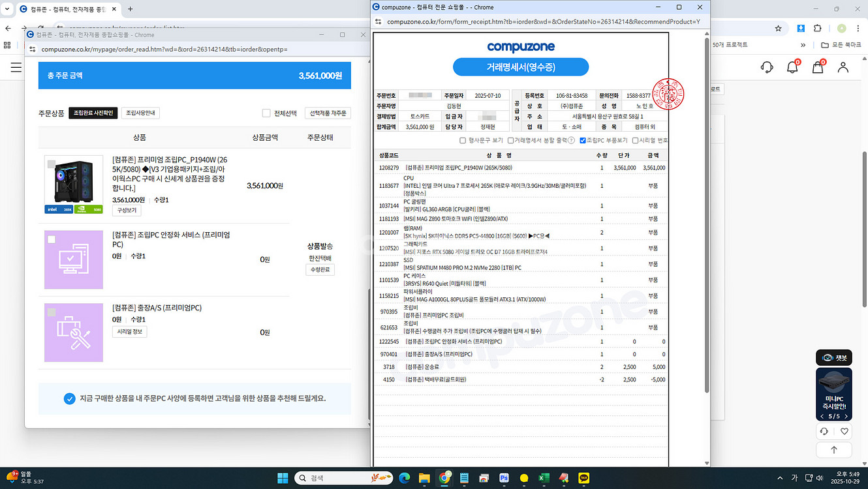This screenshot has width=868, height=489.
Task: Uncheck the 조립PC 부품보기 checkbox
Action: pos(582,140)
